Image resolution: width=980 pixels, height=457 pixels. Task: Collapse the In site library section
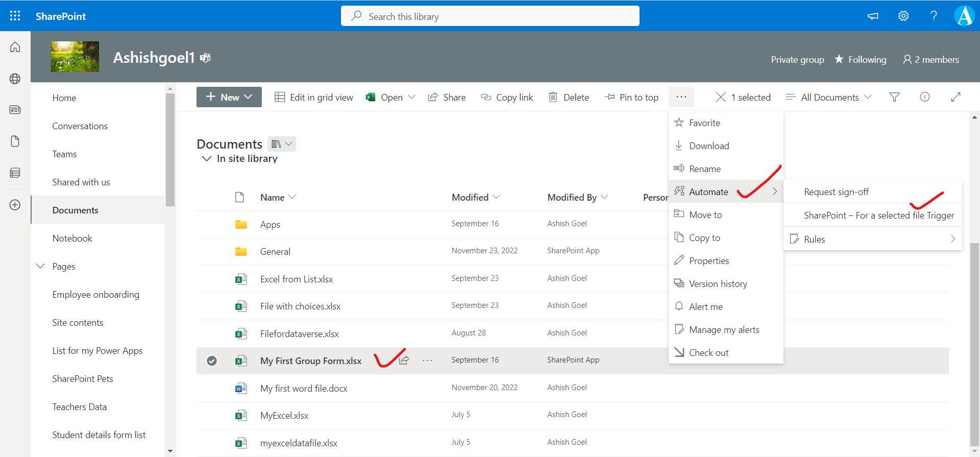click(x=207, y=159)
